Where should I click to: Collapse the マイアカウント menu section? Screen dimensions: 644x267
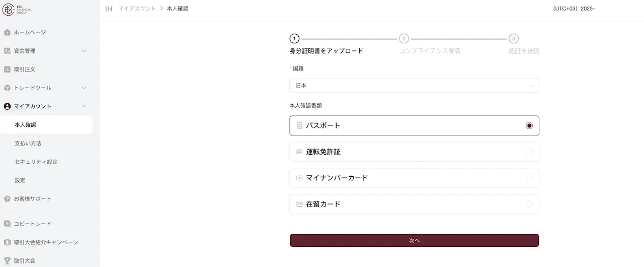(84, 106)
